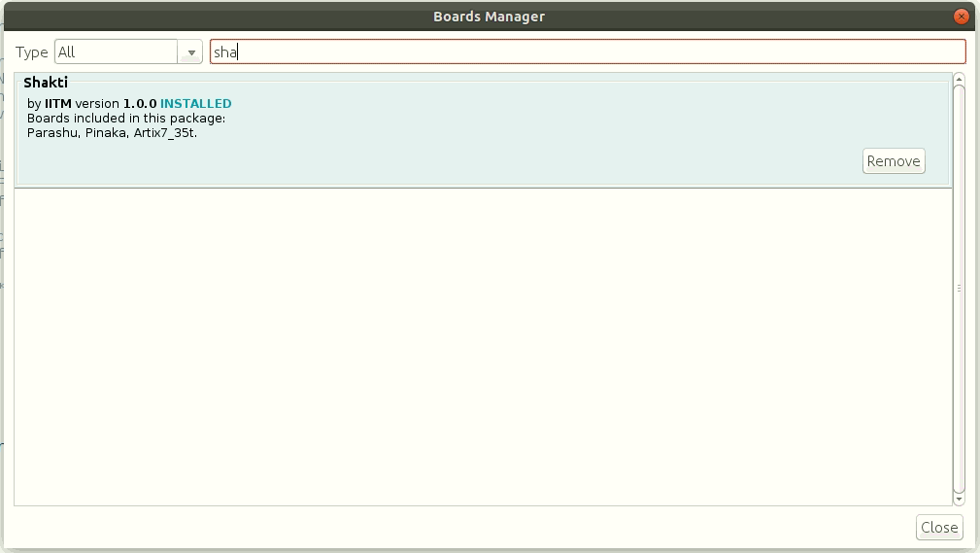Click the 'Parashu, Pinaka, Artix7_35t.' boards line
Viewport: 980px width, 553px height.
pyautogui.click(x=112, y=132)
